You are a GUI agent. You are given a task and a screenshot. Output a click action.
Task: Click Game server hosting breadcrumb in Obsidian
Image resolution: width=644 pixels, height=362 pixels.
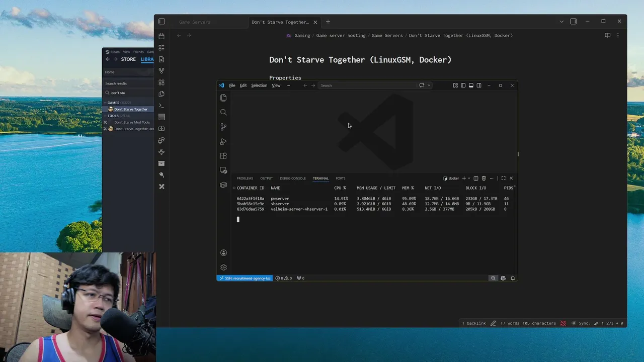tap(341, 36)
